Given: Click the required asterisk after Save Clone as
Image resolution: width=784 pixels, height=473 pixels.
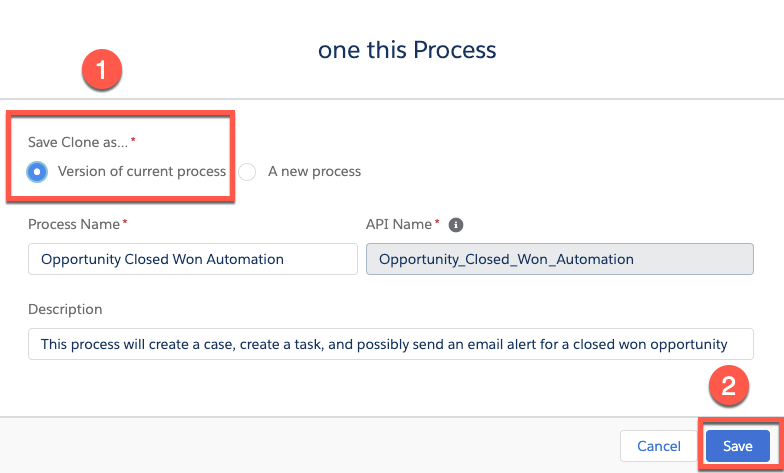Looking at the screenshot, I should coord(133,140).
